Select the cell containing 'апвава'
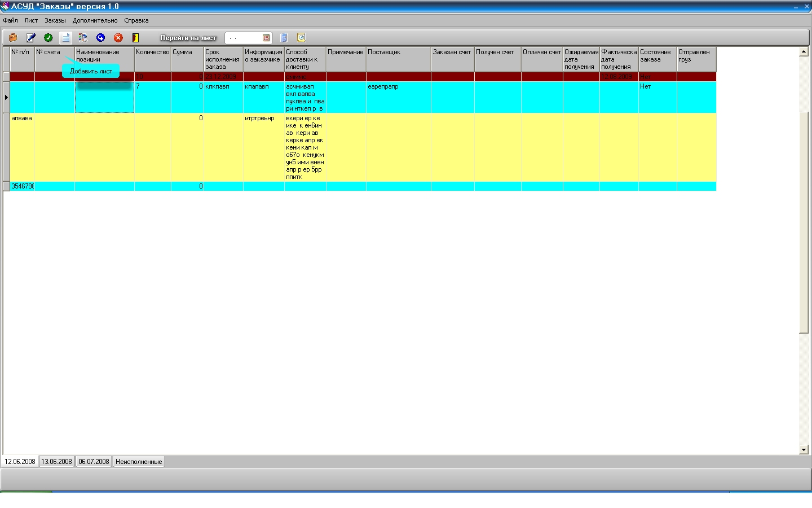The image size is (812, 508). (22, 147)
